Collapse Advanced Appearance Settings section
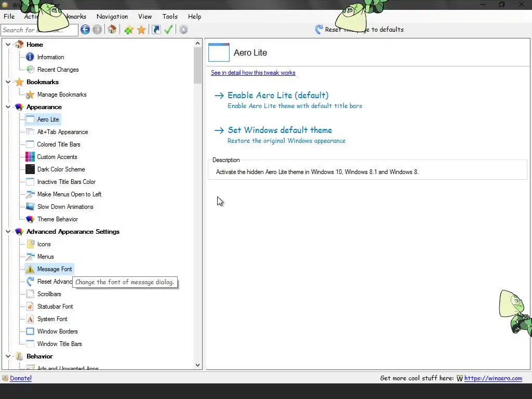The image size is (532, 399). click(x=8, y=232)
